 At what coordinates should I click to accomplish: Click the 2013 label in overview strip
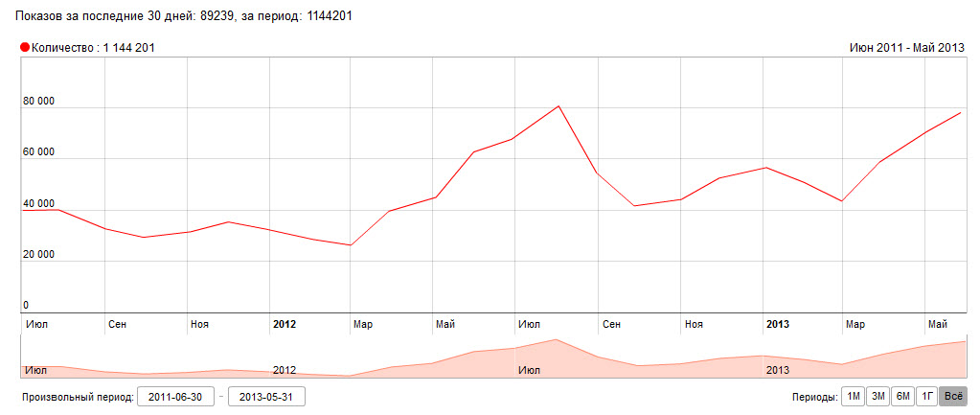(x=778, y=370)
